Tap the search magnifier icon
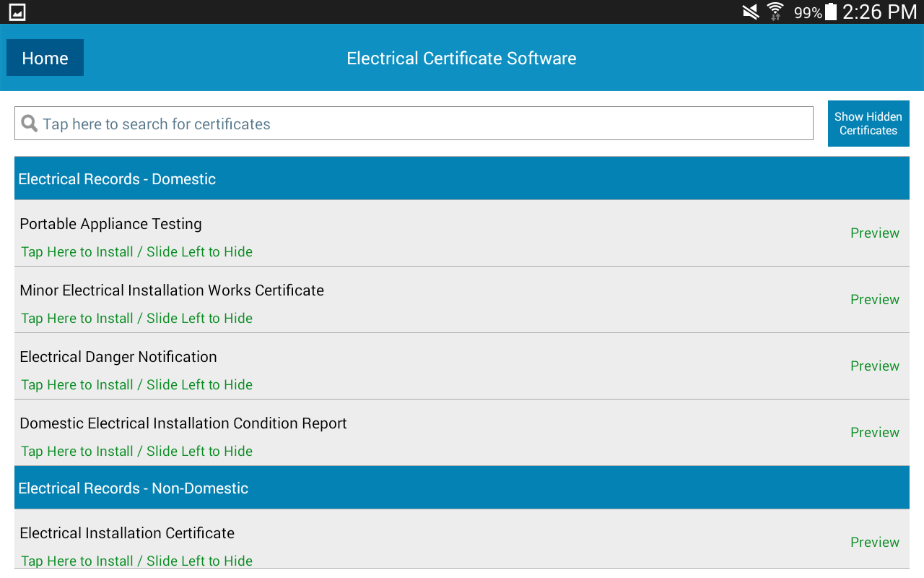The width and height of the screenshot is (924, 578). pos(30,124)
